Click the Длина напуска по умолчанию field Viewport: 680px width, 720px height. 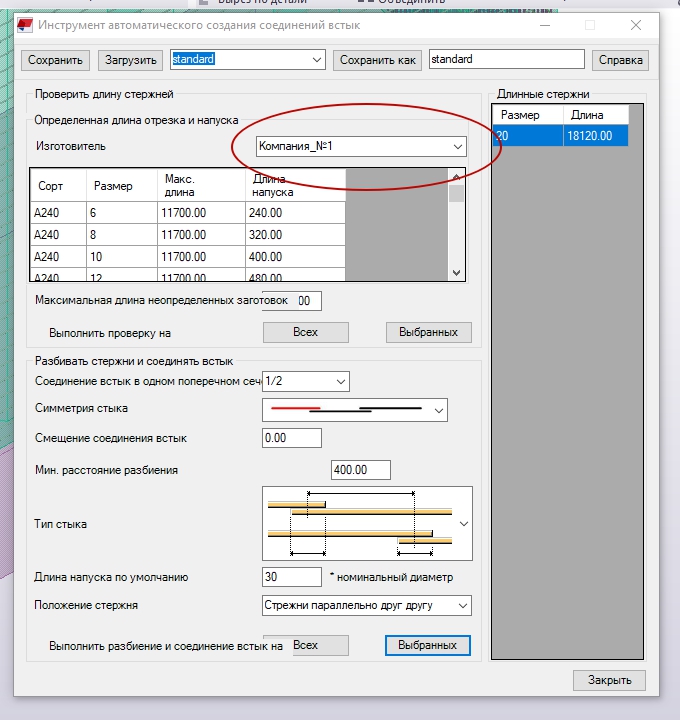coord(291,577)
